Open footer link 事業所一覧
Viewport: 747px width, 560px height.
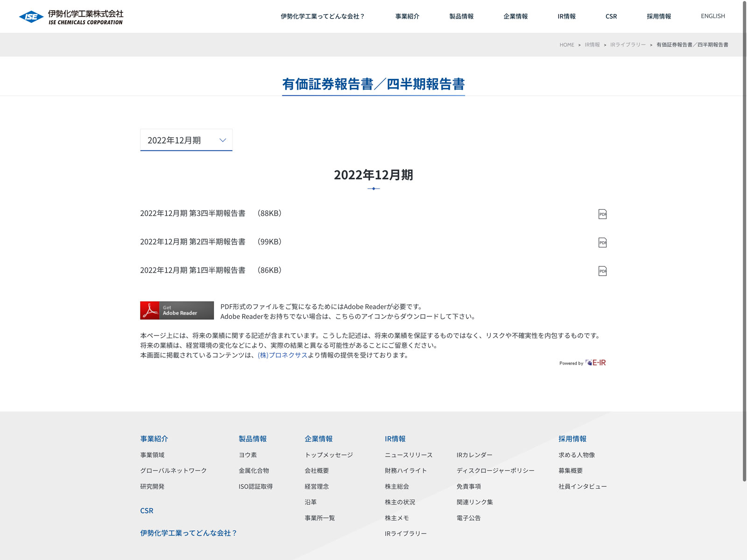tap(320, 518)
